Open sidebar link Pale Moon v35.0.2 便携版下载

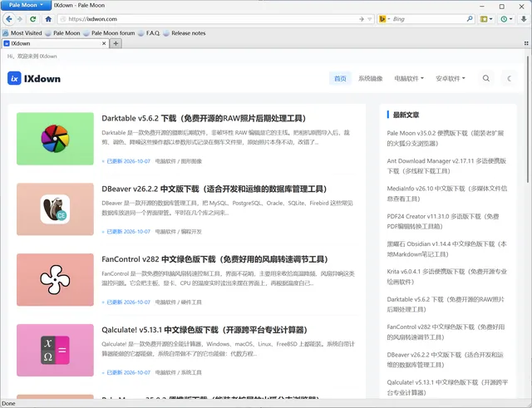[446, 139]
